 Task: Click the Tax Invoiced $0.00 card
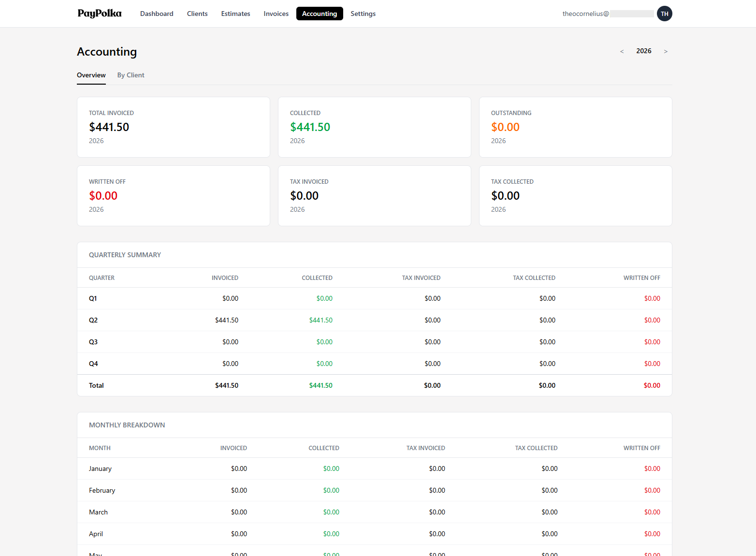coord(375,196)
